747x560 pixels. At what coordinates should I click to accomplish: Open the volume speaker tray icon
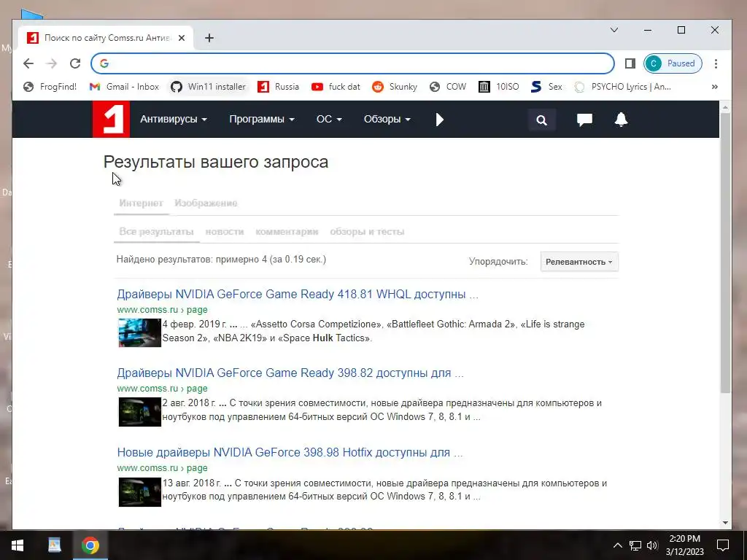[652, 545]
